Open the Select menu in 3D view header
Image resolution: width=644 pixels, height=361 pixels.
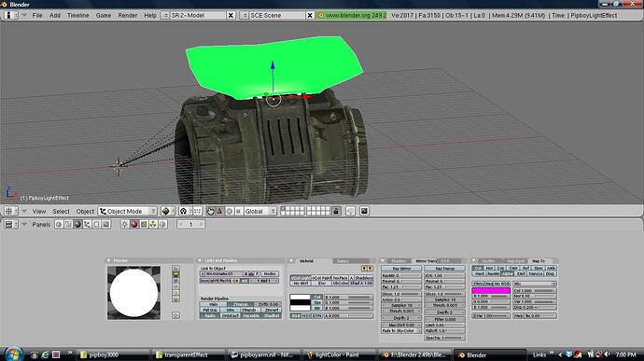pos(62,211)
